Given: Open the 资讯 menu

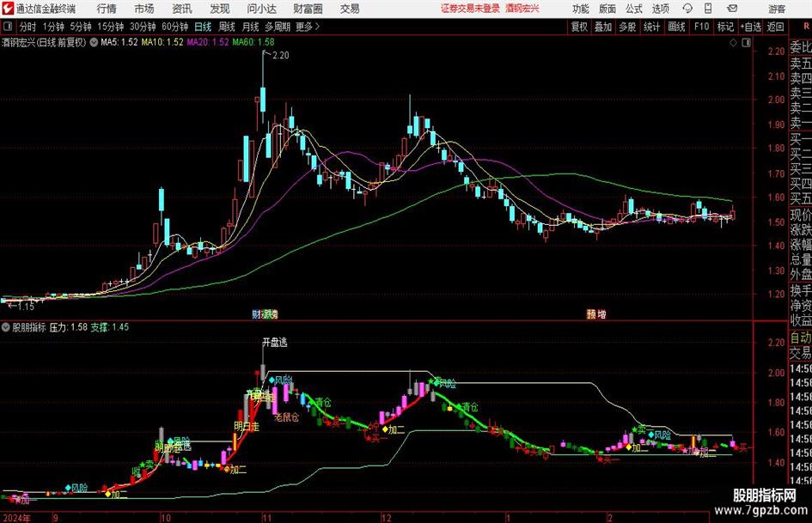Looking at the screenshot, I should (182, 9).
